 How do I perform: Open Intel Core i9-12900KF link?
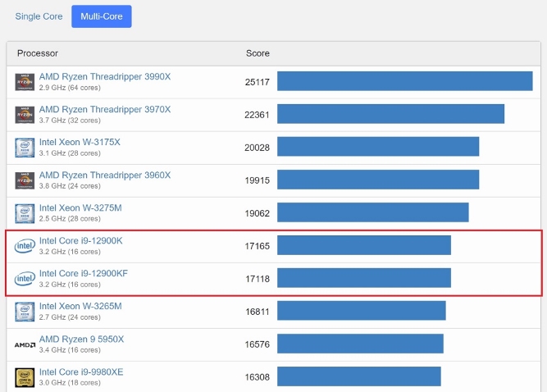(84, 273)
